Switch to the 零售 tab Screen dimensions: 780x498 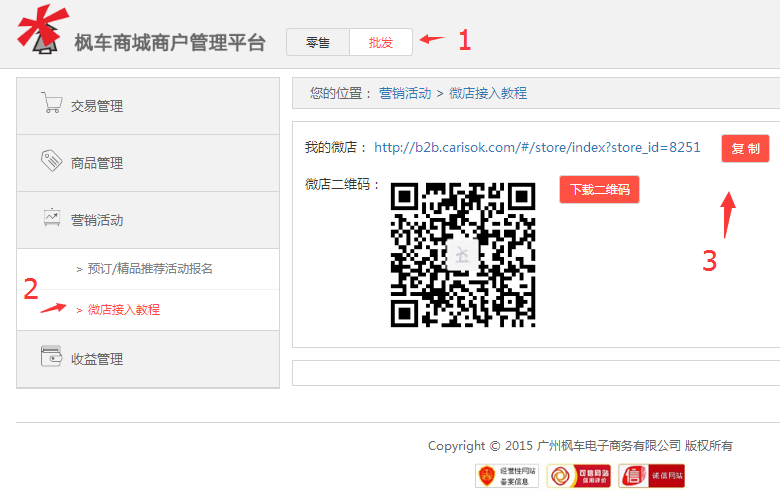(318, 42)
